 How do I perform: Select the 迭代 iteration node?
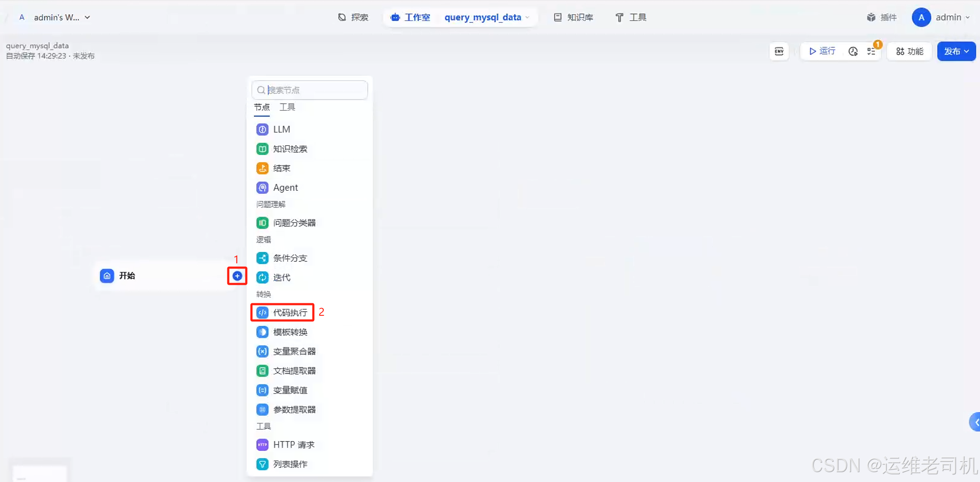tap(281, 278)
